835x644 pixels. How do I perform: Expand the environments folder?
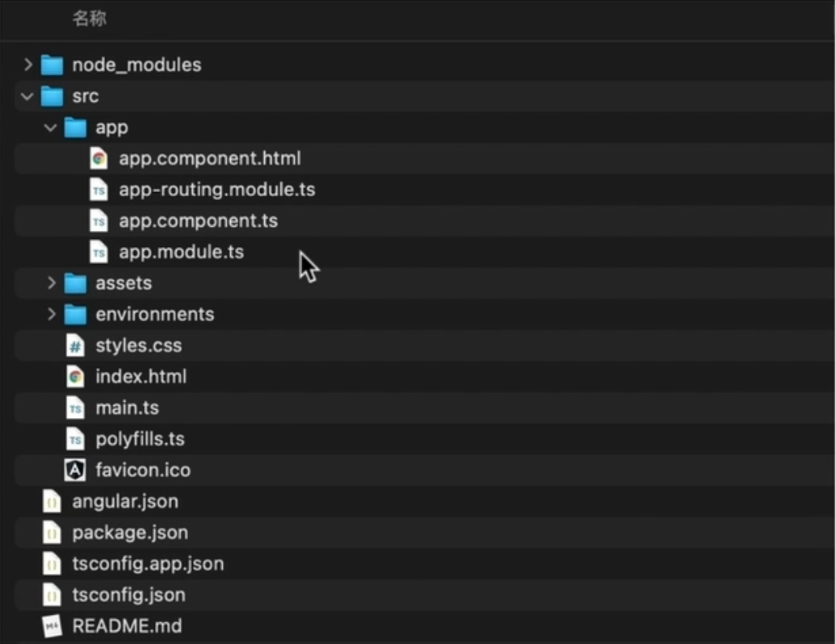[52, 314]
